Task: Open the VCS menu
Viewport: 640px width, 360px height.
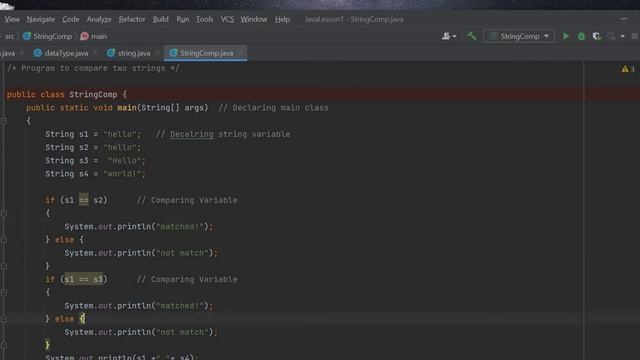Action: 227,19
